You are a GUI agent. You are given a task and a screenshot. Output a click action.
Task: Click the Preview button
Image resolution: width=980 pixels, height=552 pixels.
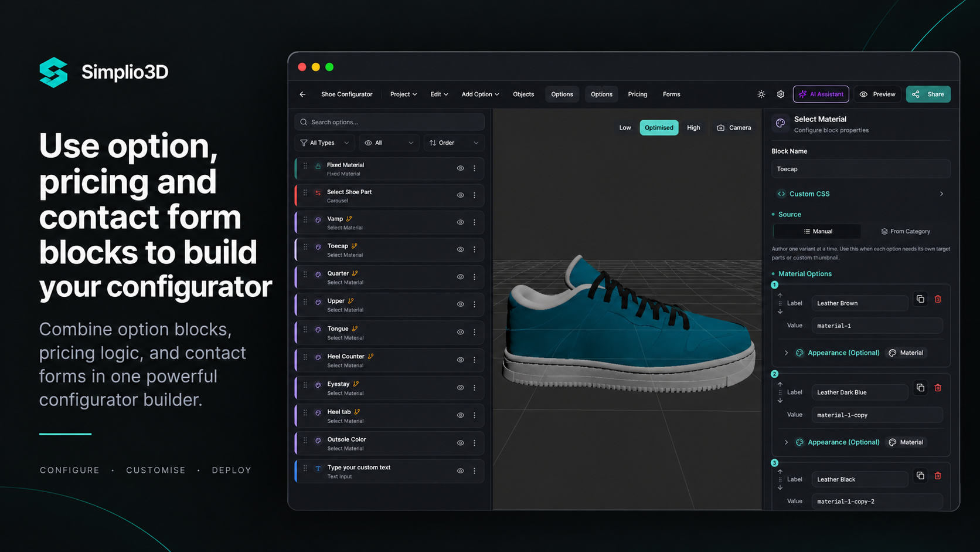tap(877, 94)
